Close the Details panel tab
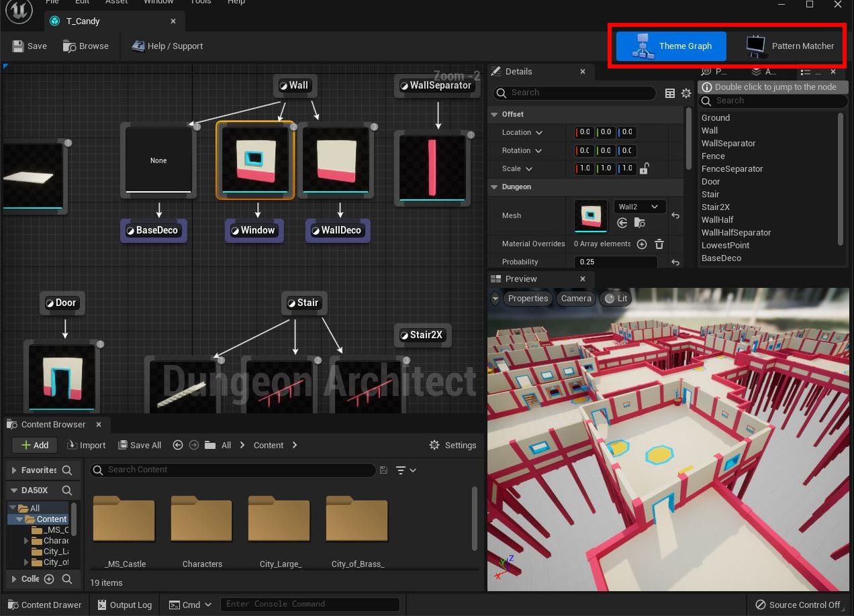Screen dimensions: 854x616 click(583, 72)
